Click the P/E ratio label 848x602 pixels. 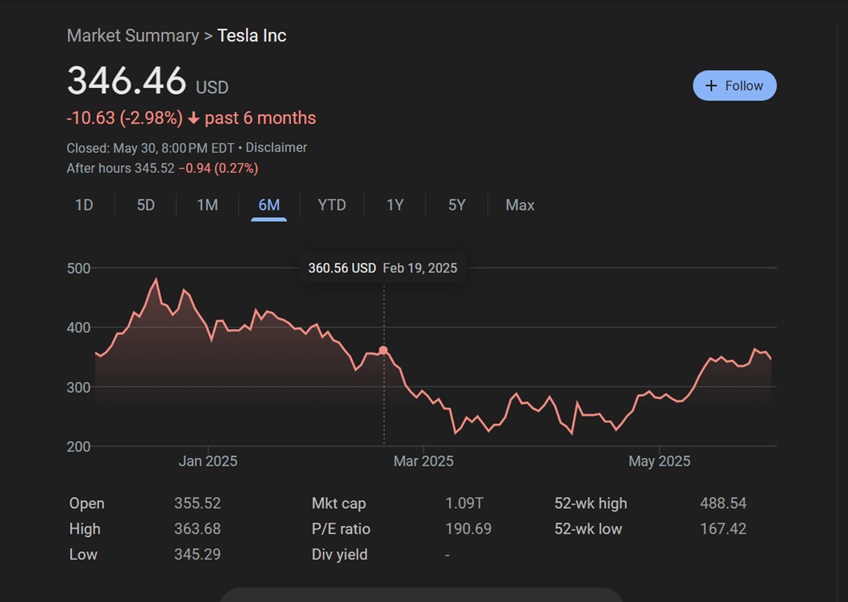pyautogui.click(x=341, y=528)
